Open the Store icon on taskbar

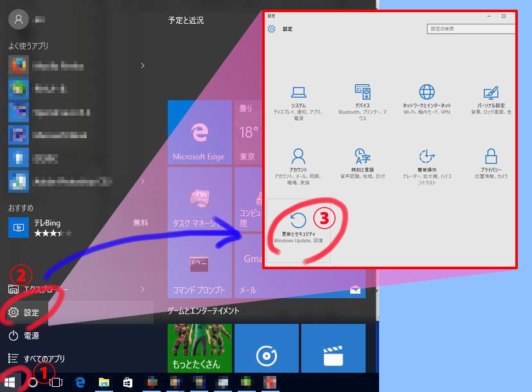(128, 382)
